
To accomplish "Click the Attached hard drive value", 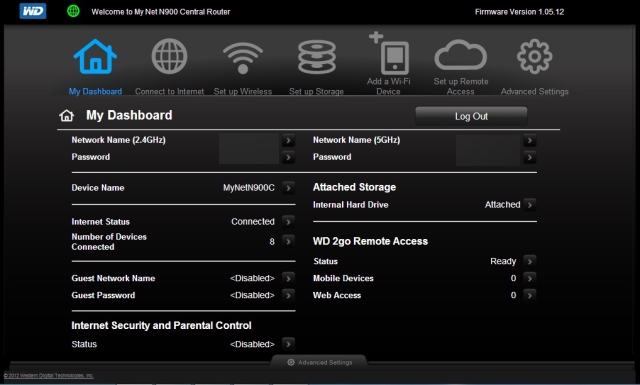I will (502, 205).
